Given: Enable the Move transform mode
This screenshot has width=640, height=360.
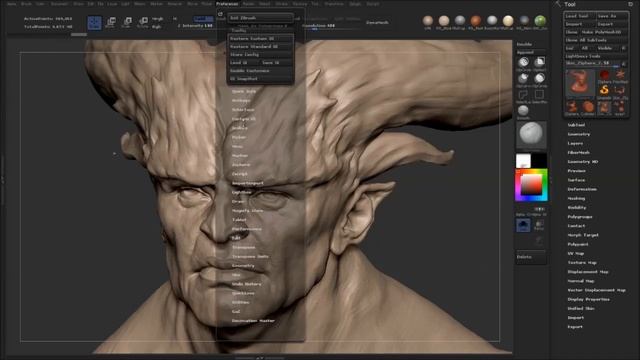Looking at the screenshot, I should click(x=111, y=22).
